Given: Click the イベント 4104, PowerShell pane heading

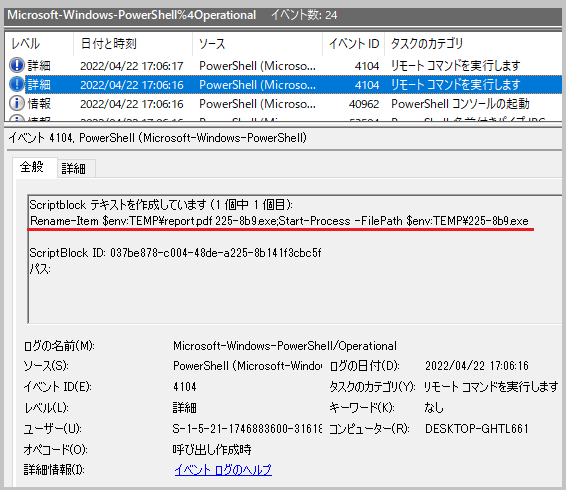Looking at the screenshot, I should 157,138.
